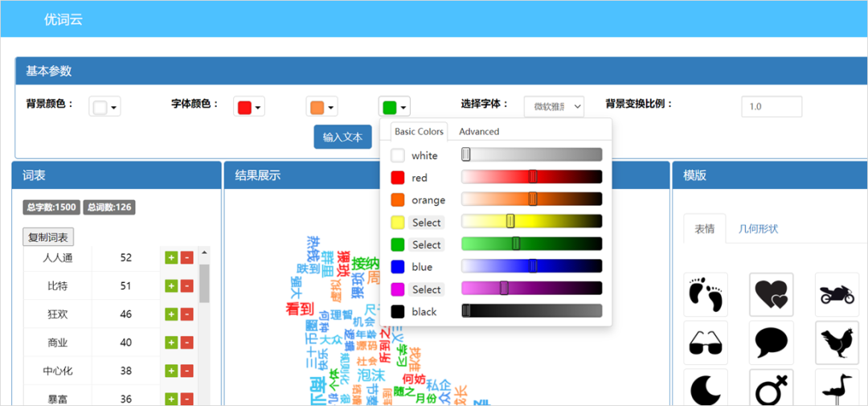Open the orange font color dropdown

click(x=321, y=108)
